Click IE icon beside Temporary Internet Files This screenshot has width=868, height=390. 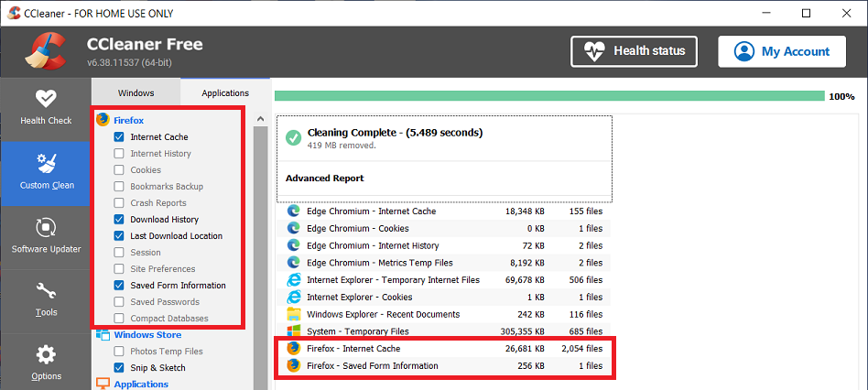click(x=293, y=280)
